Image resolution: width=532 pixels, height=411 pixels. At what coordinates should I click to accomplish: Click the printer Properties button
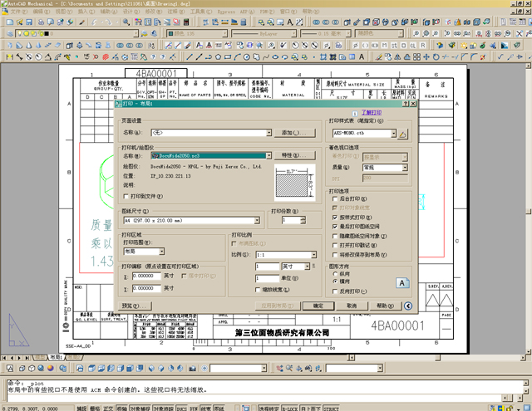tap(294, 155)
